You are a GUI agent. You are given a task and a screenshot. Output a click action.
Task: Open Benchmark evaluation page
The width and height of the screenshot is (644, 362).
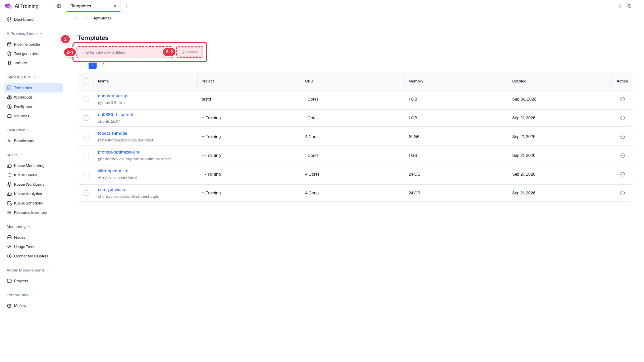33,141
